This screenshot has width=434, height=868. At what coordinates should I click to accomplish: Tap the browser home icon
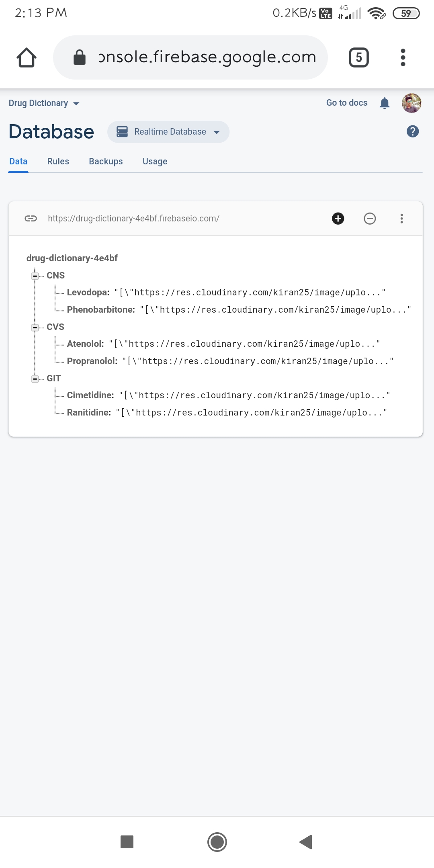[27, 57]
